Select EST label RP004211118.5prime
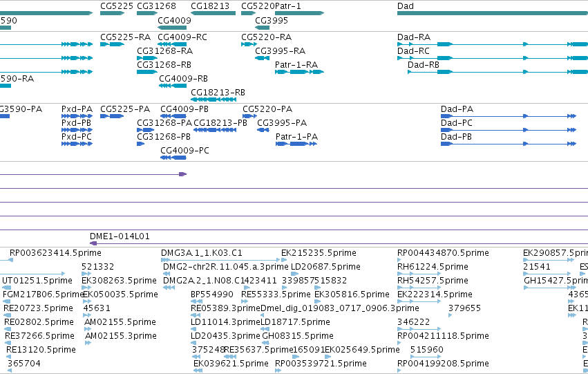Viewport: 588px width, 374px height. coord(443,336)
